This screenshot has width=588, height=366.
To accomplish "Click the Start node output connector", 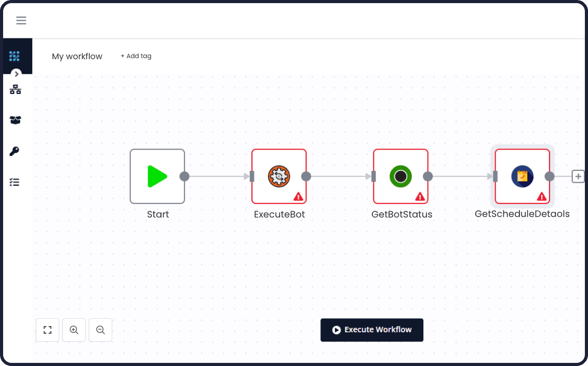I will click(184, 177).
